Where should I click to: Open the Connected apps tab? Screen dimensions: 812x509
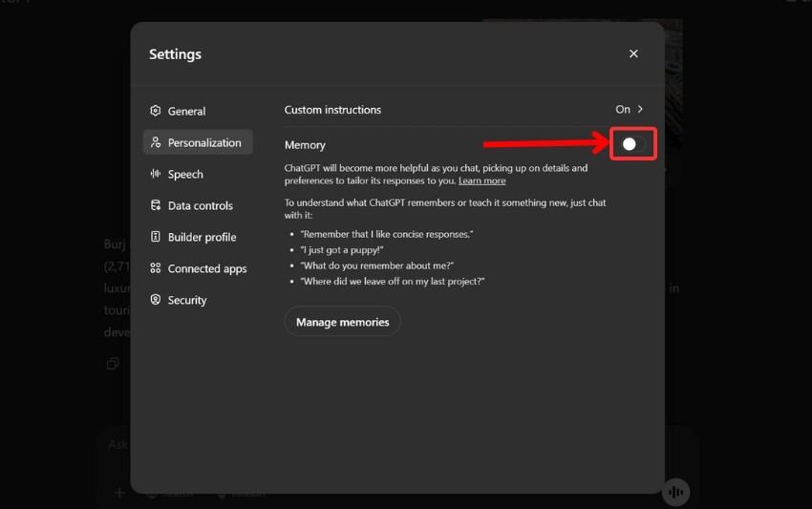click(198, 268)
